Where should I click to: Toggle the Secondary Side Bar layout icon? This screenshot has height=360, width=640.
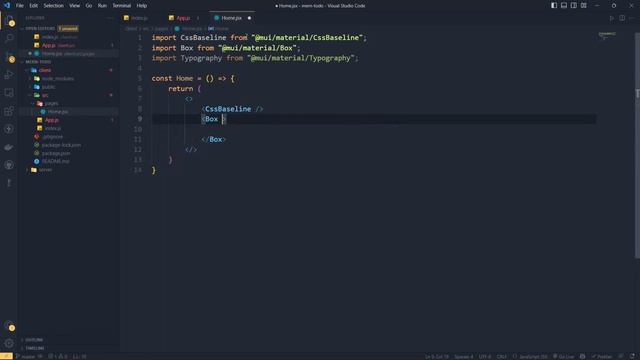click(573, 6)
